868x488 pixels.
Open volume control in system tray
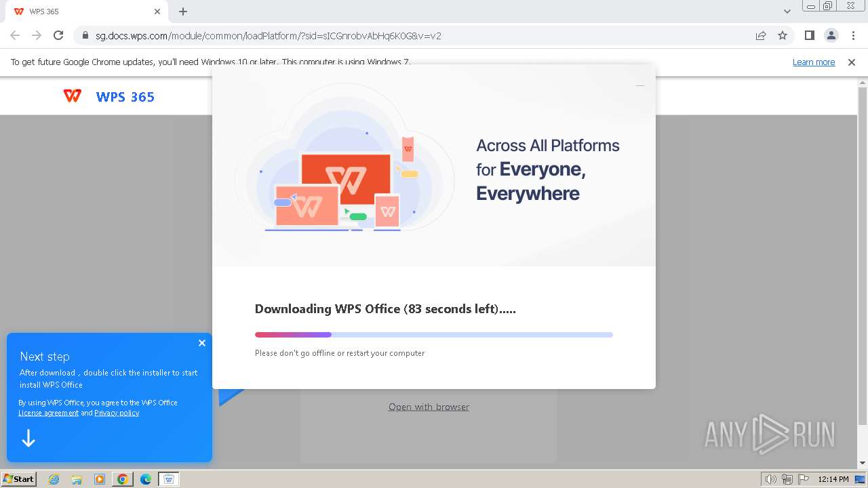coord(771,479)
